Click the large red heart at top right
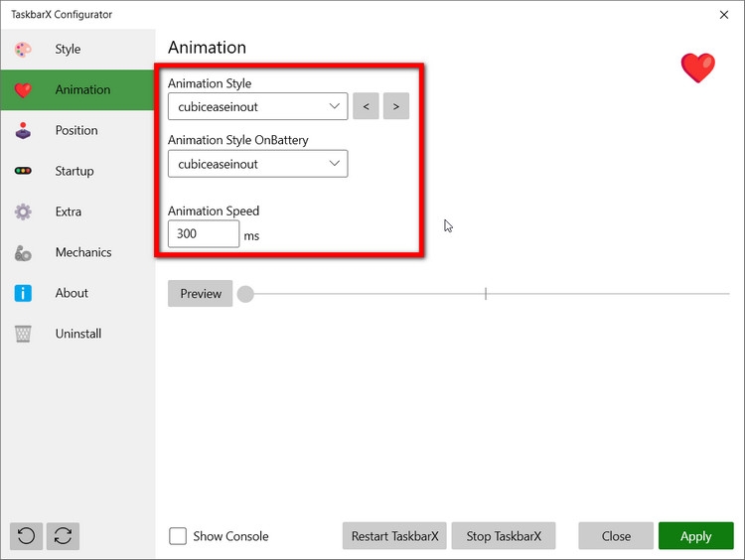The width and height of the screenshot is (745, 560). pos(697,68)
